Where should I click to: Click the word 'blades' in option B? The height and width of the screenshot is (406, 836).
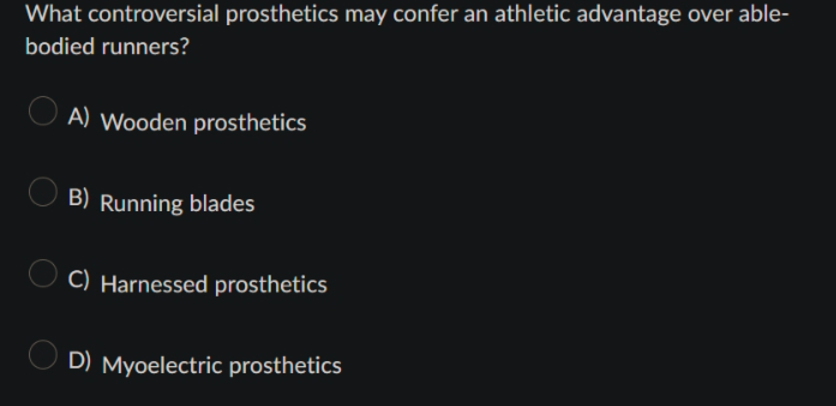222,203
